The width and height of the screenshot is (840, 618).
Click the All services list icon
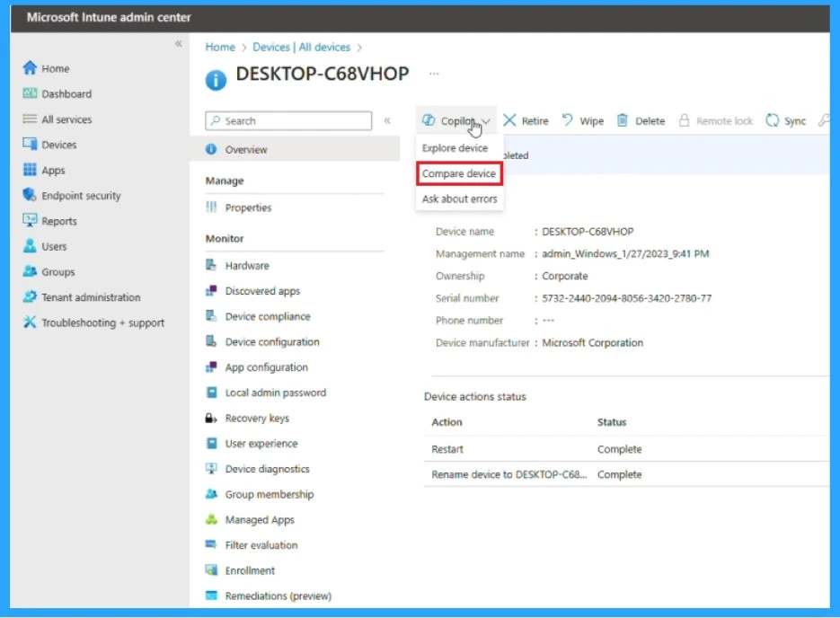pyautogui.click(x=30, y=119)
